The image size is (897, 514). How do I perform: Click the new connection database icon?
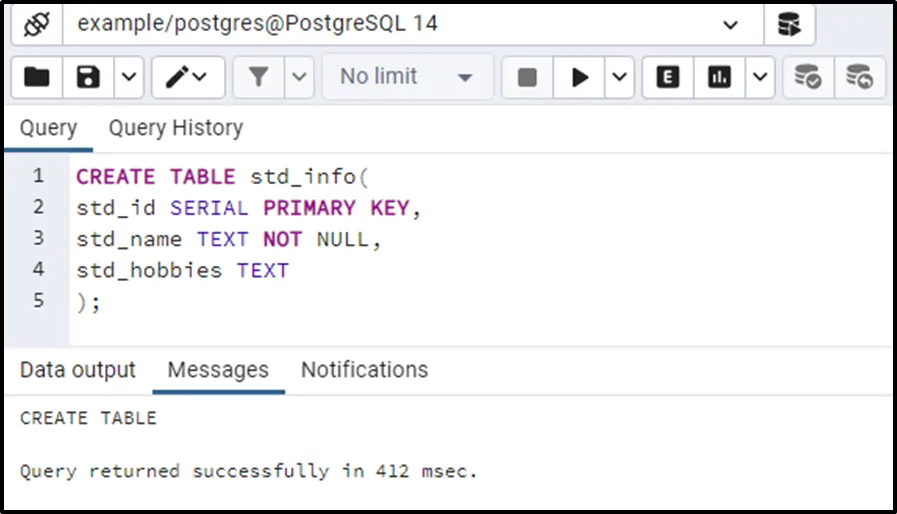tap(789, 24)
